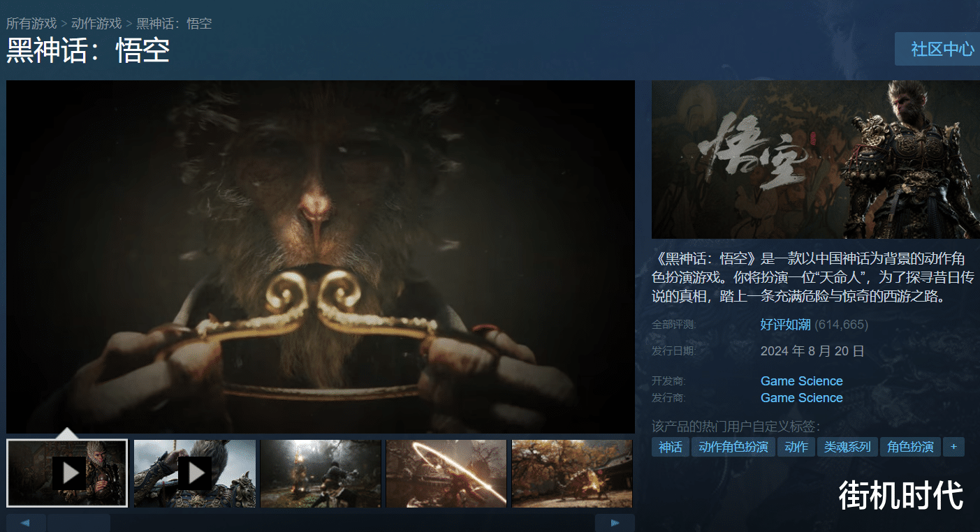
Task: Play the second trailer thumbnail
Action: point(195,473)
